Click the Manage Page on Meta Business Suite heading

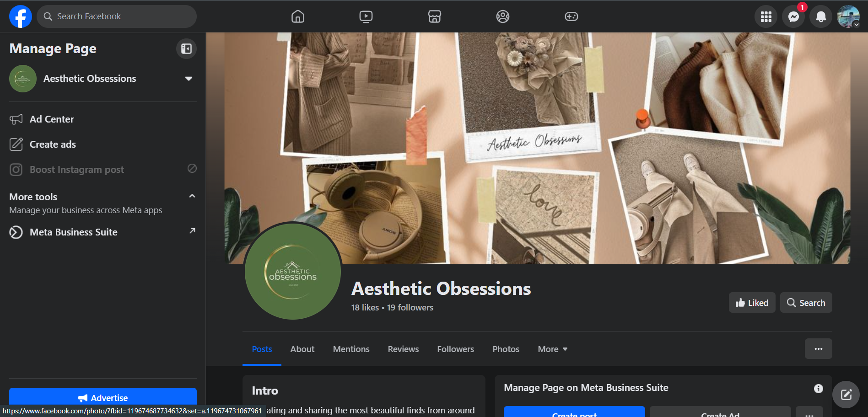[586, 388]
